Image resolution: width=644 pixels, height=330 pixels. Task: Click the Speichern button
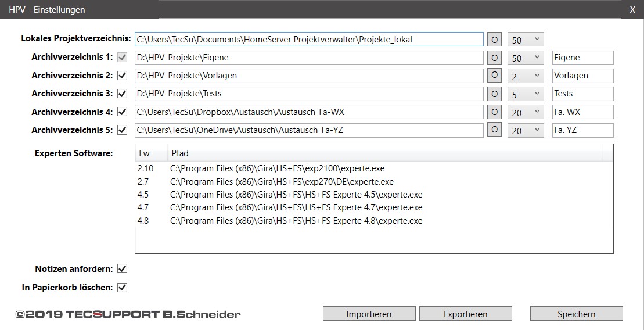point(576,314)
